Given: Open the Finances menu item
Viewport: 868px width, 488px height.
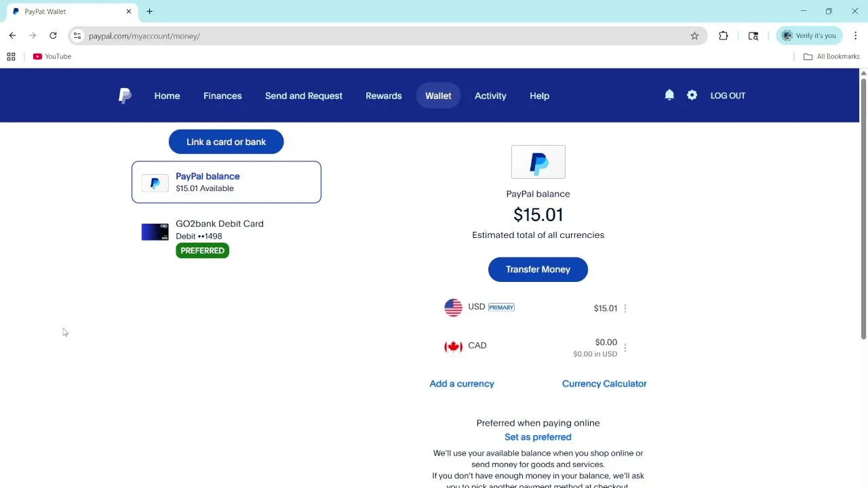Looking at the screenshot, I should (x=222, y=96).
